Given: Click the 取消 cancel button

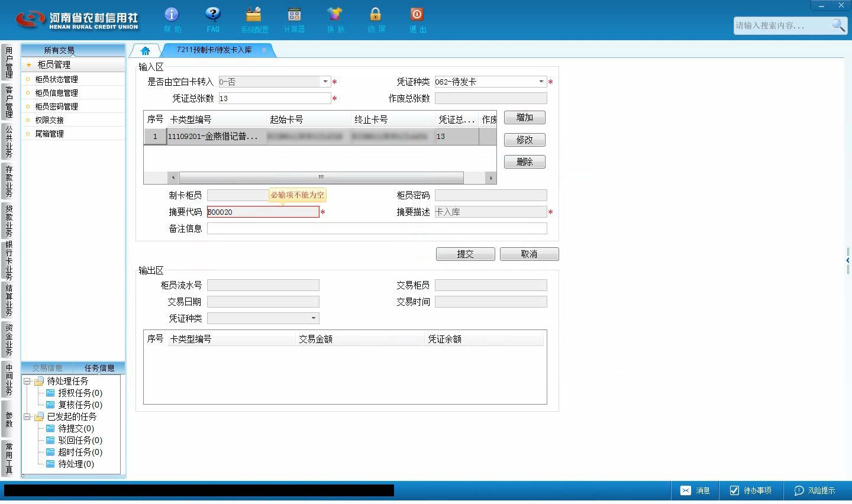Looking at the screenshot, I should [530, 254].
